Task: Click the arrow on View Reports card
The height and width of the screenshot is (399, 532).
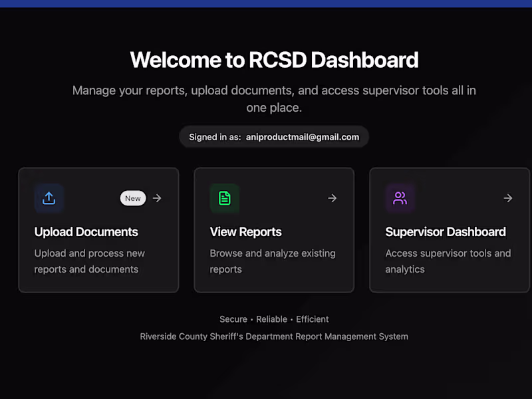Action: 332,198
